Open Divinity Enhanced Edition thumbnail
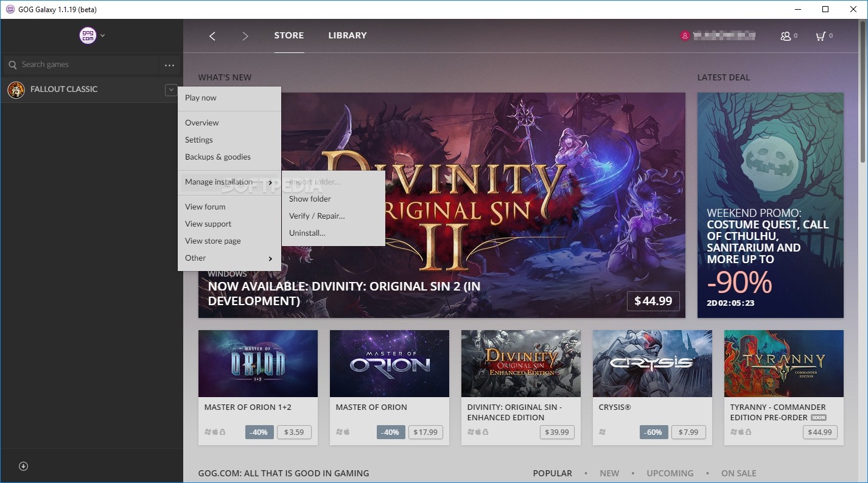868x483 pixels. point(521,364)
